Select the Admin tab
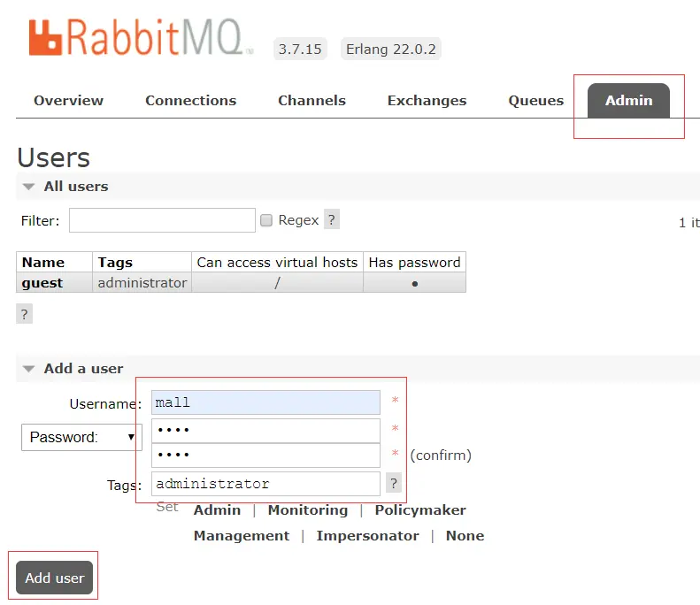This screenshot has height=605, width=700. tap(628, 100)
